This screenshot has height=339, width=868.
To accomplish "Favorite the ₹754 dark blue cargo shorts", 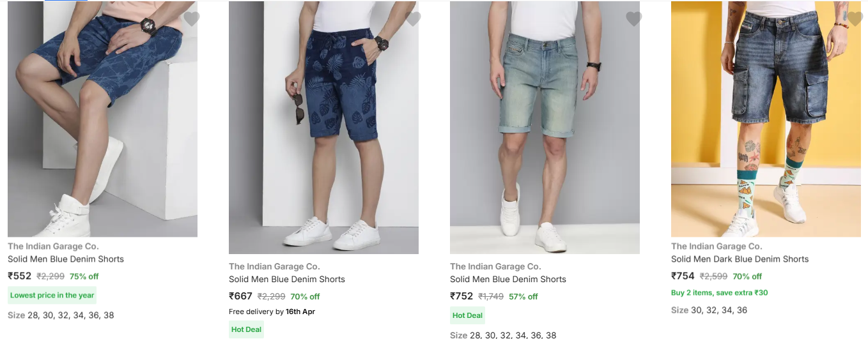I will [855, 19].
